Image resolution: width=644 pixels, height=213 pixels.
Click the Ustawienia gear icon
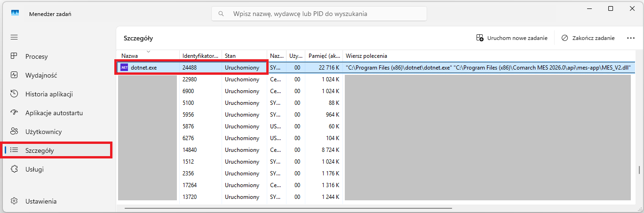tap(14, 201)
